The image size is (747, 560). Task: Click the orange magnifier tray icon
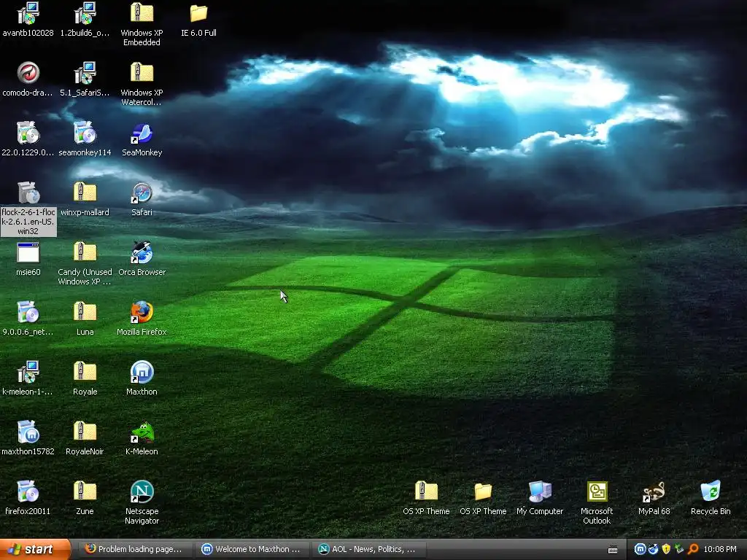[x=693, y=549]
